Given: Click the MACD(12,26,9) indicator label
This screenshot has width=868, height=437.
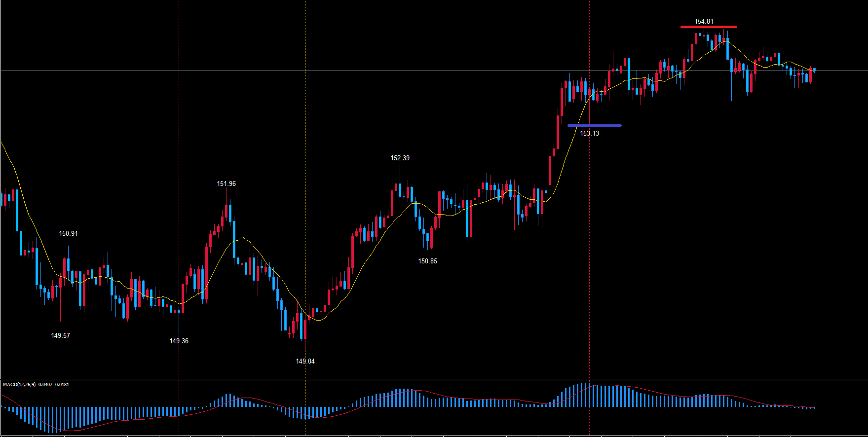Looking at the screenshot, I should click(36, 384).
